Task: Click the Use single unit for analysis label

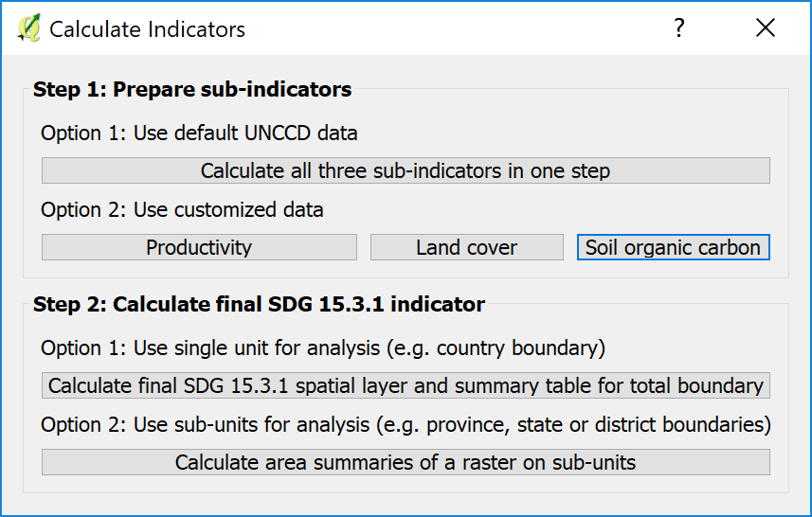Action: click(322, 348)
